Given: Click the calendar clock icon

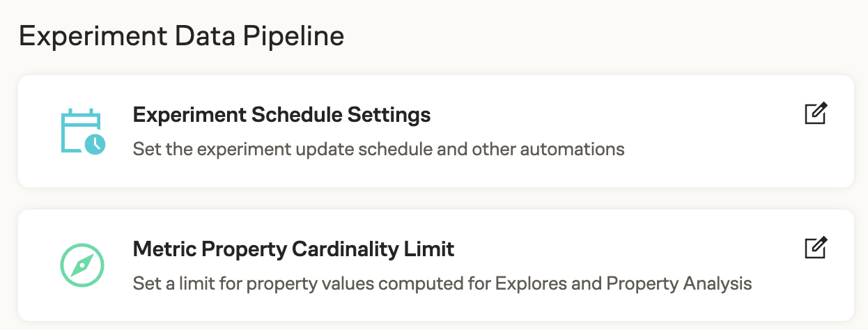Looking at the screenshot, I should [82, 131].
